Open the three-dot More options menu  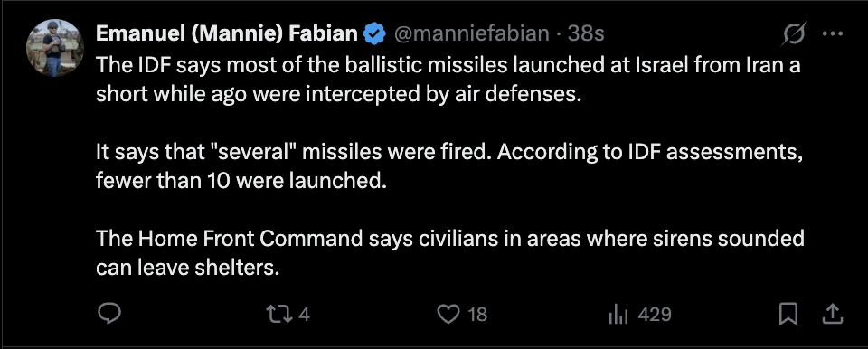pyautogui.click(x=832, y=33)
